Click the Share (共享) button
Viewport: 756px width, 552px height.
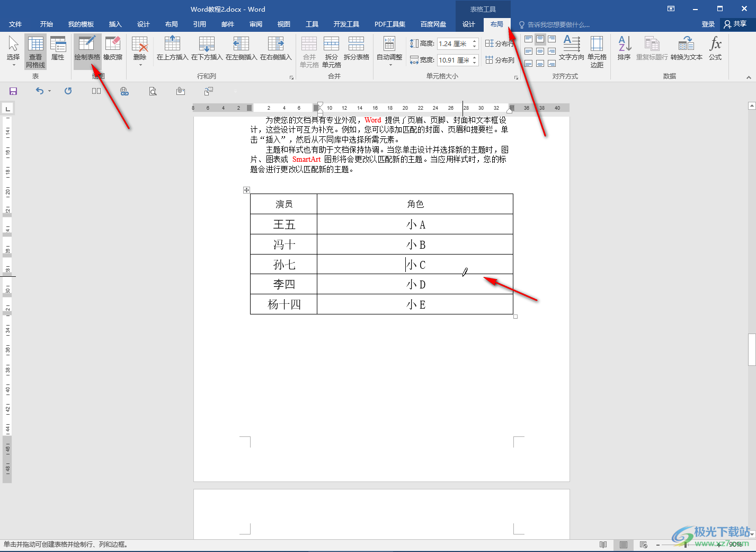pos(735,24)
